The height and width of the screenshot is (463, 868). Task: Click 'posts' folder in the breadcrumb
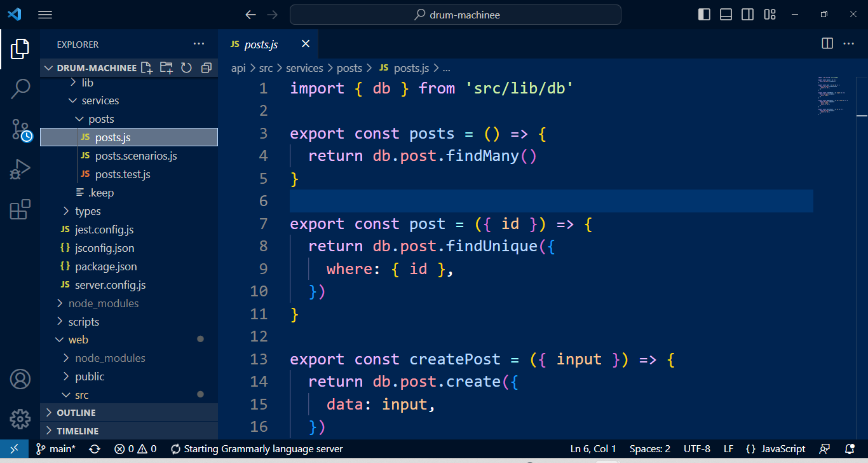click(349, 68)
